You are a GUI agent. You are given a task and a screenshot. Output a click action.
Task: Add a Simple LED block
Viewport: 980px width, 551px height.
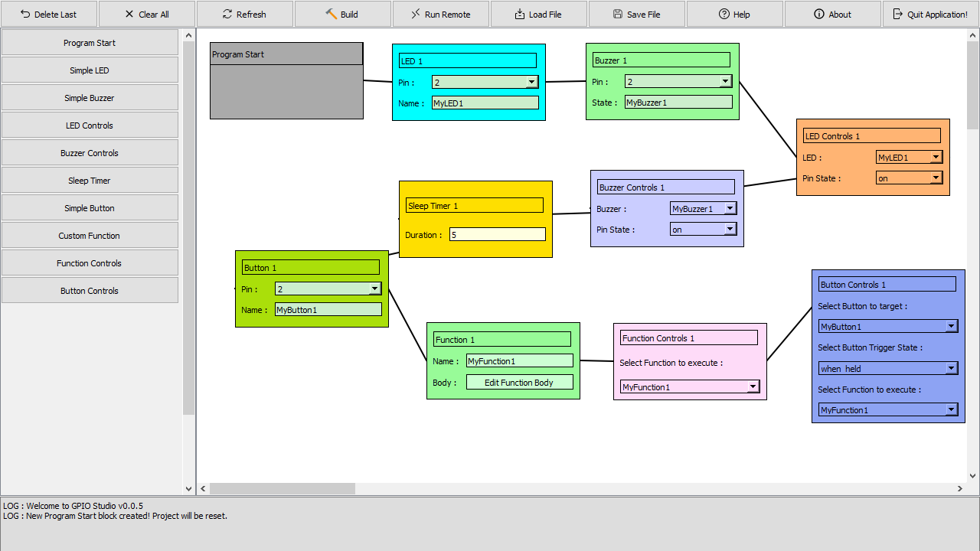point(90,70)
